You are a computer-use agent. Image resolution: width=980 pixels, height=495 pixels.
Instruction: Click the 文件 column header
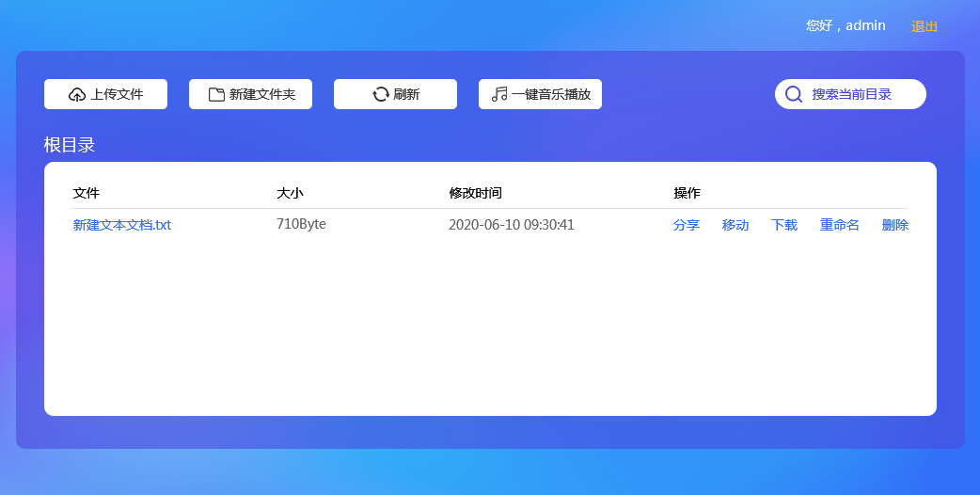[x=87, y=193]
